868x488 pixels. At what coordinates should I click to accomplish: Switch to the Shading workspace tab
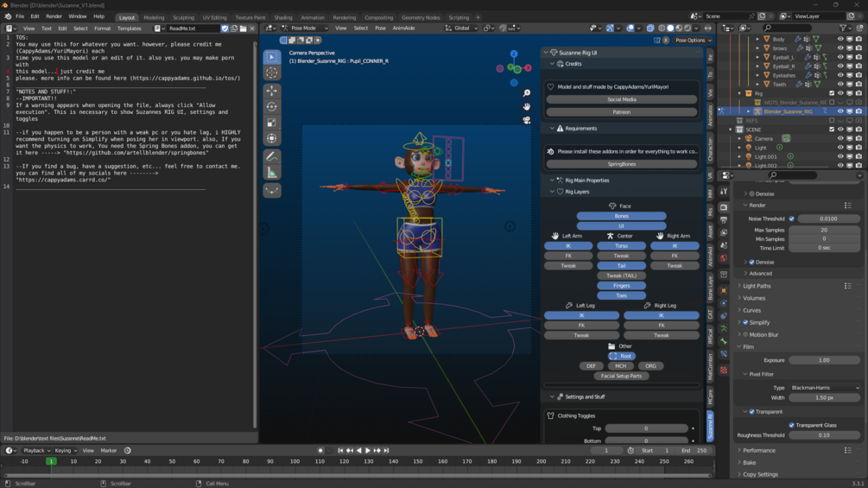[283, 17]
